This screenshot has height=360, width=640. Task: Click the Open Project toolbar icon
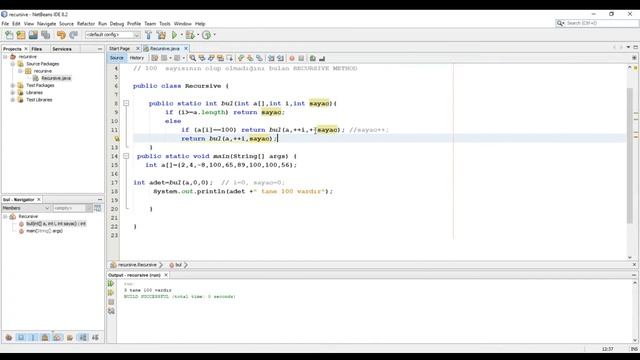point(33,35)
